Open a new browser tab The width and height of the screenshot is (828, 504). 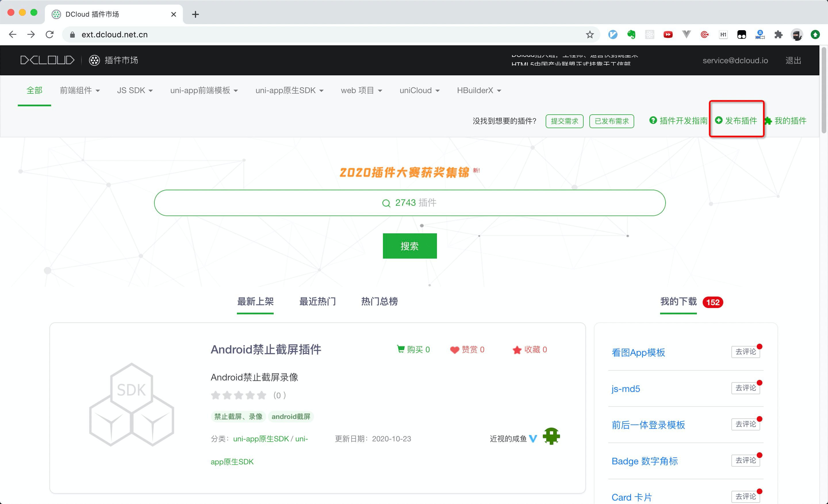click(x=195, y=14)
